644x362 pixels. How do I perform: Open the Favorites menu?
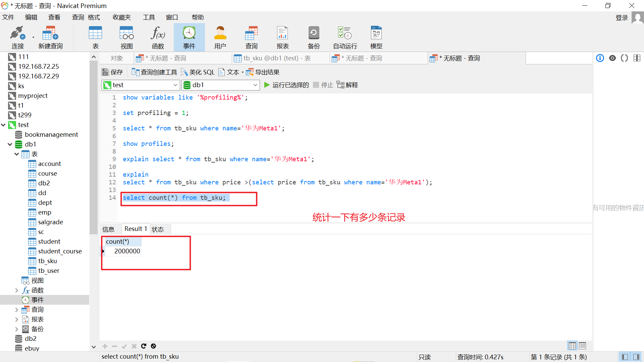pyautogui.click(x=121, y=17)
